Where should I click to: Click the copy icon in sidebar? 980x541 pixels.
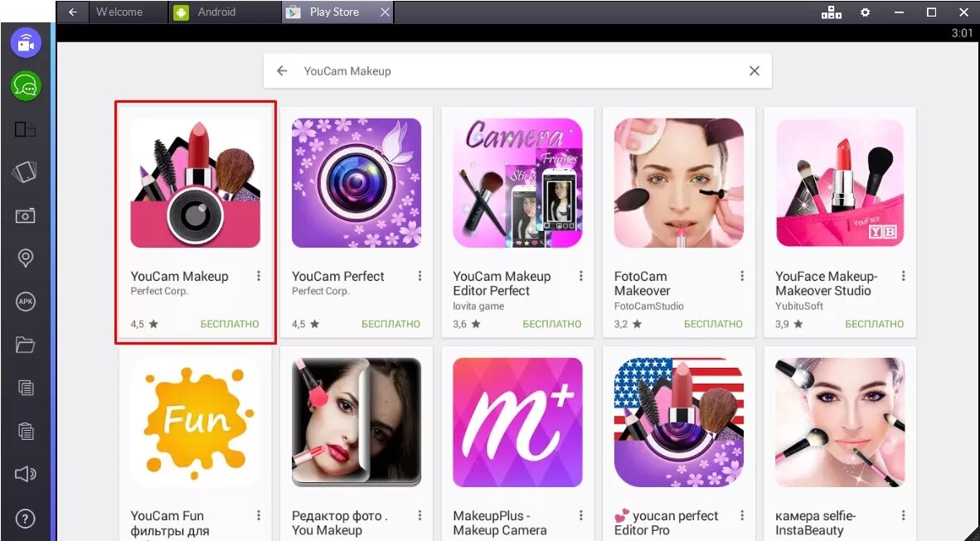click(26, 388)
